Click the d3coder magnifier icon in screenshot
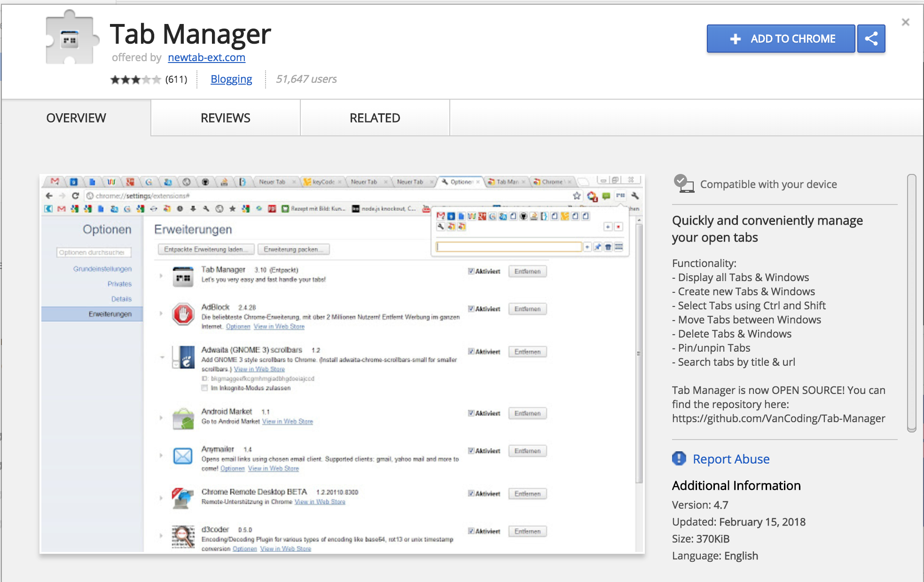The image size is (924, 582). (183, 536)
